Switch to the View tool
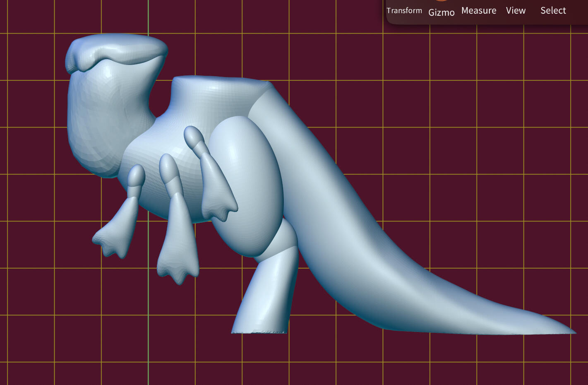Screen dimensions: 588x385 tap(516, 11)
